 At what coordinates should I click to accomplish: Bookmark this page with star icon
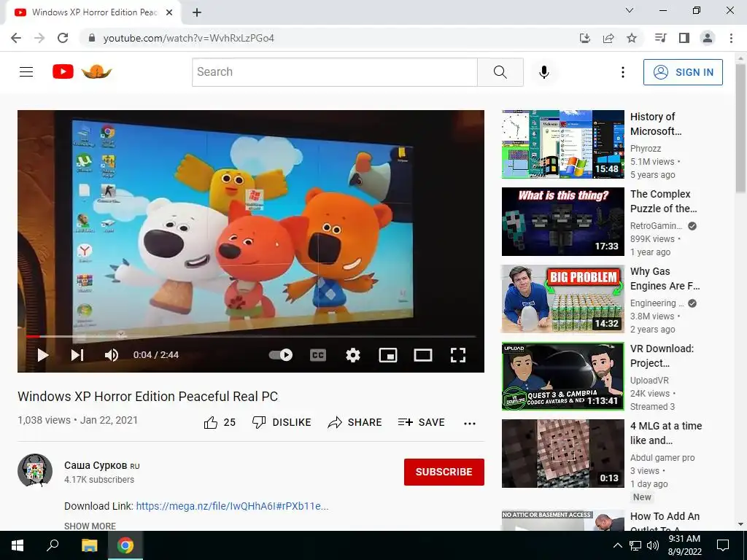(x=632, y=38)
